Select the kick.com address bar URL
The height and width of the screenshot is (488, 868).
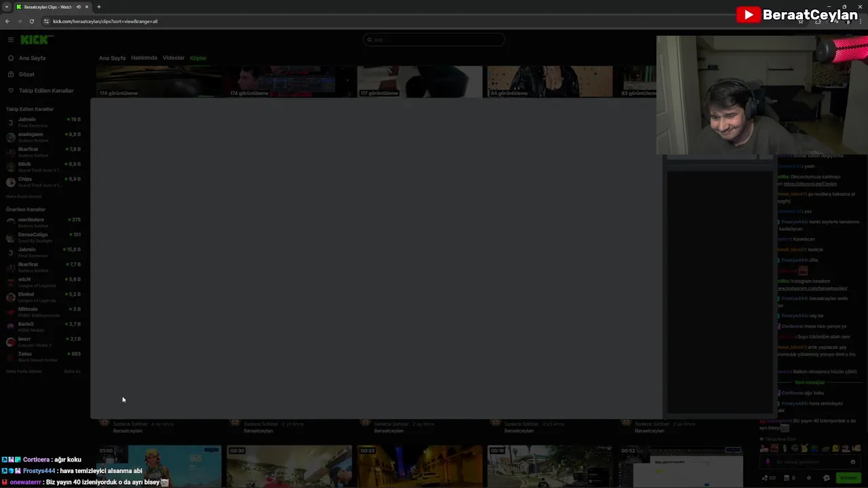pyautogui.click(x=105, y=21)
